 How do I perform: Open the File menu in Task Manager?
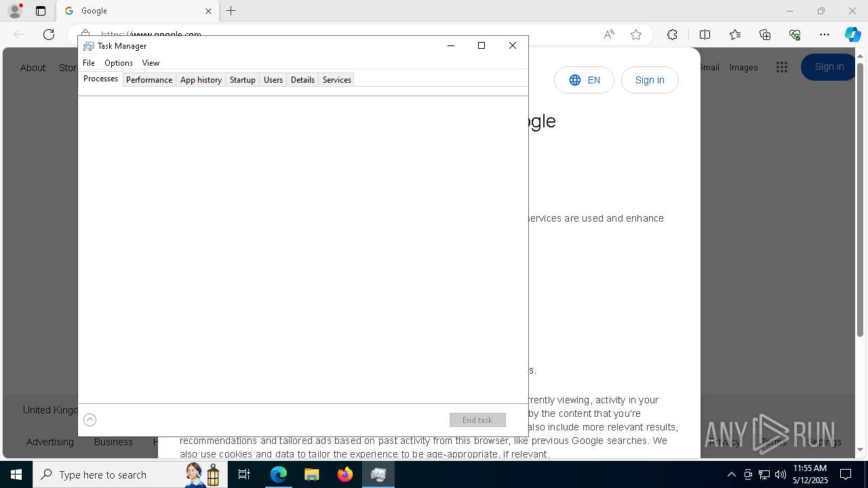point(89,62)
